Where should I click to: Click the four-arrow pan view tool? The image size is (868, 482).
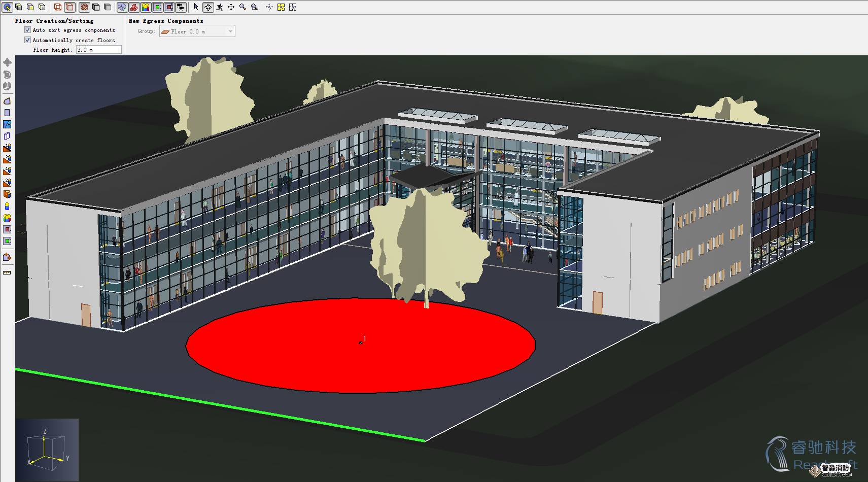point(231,7)
